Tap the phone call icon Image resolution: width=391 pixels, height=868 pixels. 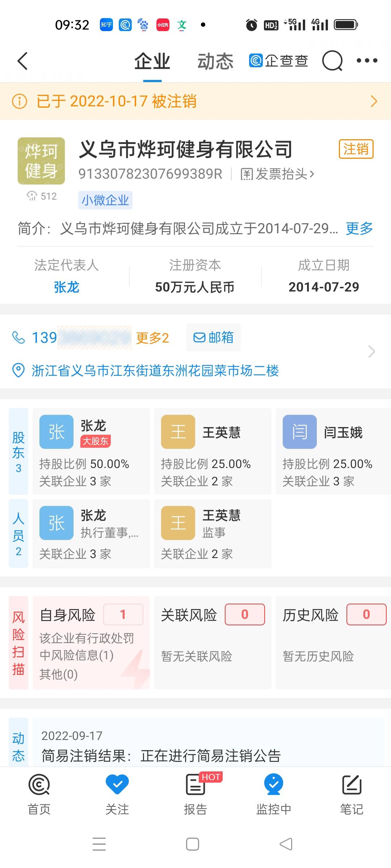click(x=18, y=338)
